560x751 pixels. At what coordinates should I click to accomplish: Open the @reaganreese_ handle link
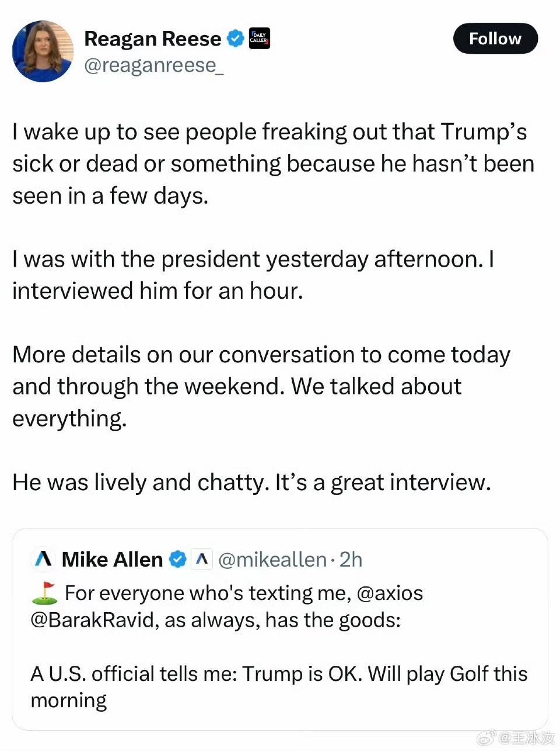(154, 65)
